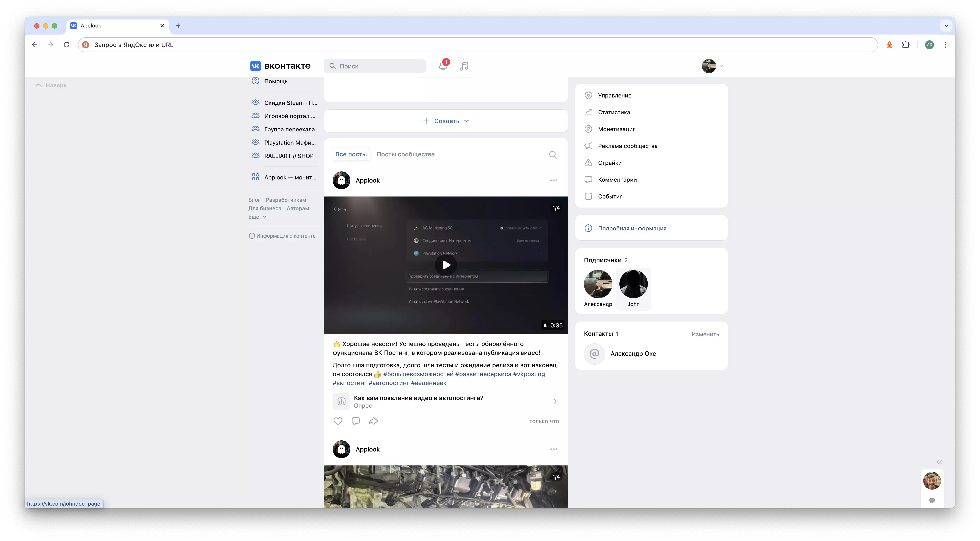Click Информация о контенте link
Screen dimensions: 980x541
(x=282, y=236)
